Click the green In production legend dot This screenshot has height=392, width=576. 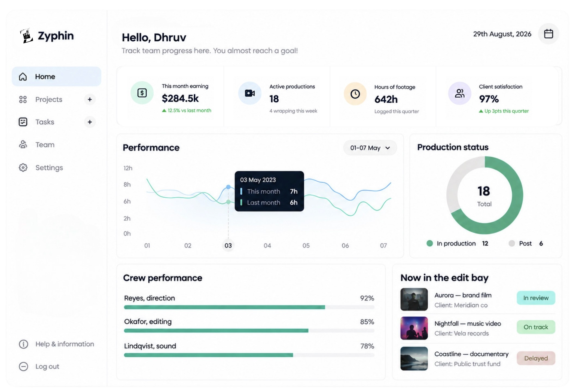pos(430,243)
